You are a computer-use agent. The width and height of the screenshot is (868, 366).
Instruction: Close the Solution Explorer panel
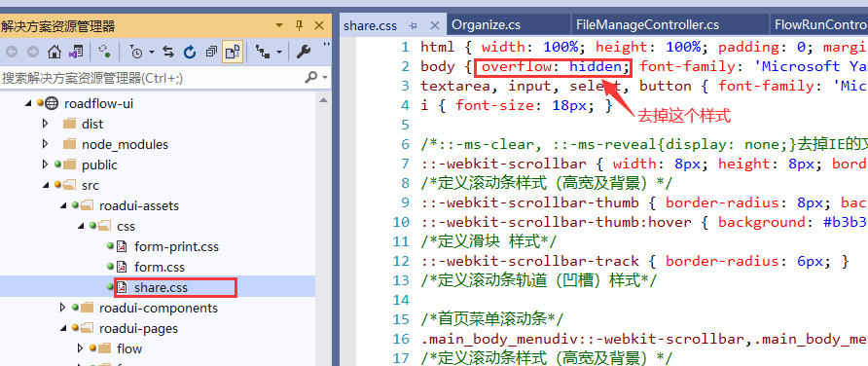319,25
